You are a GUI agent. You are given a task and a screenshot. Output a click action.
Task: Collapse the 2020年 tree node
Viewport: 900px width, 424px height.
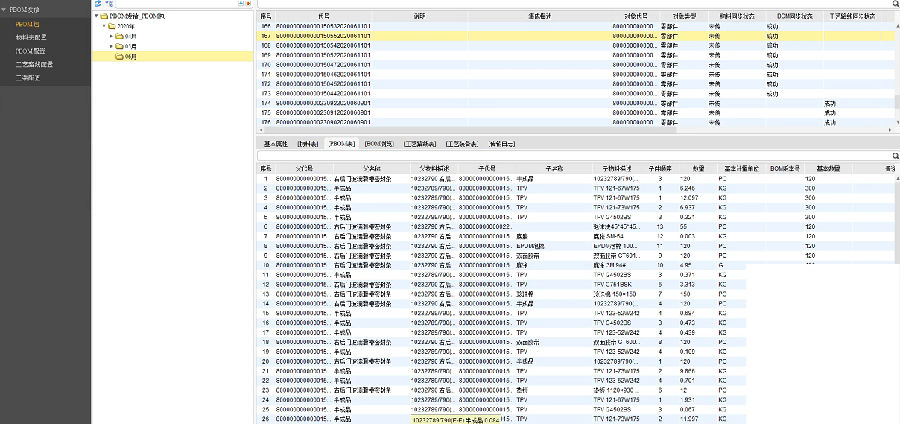[x=103, y=27]
